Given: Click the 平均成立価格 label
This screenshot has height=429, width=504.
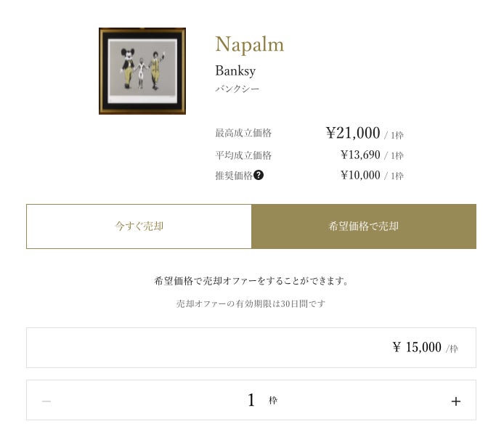Looking at the screenshot, I should [243, 155].
